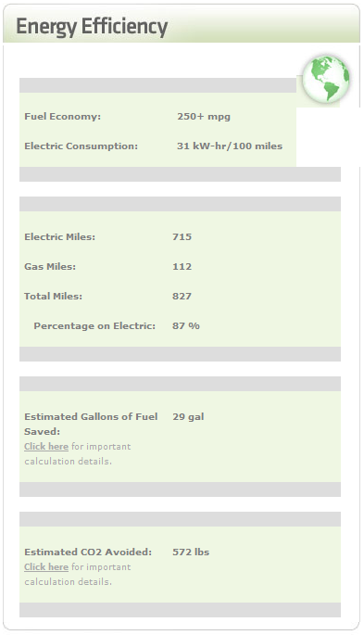Open Click here link under Gallons Saved
Image resolution: width=364 pixels, height=635 pixels.
point(46,446)
